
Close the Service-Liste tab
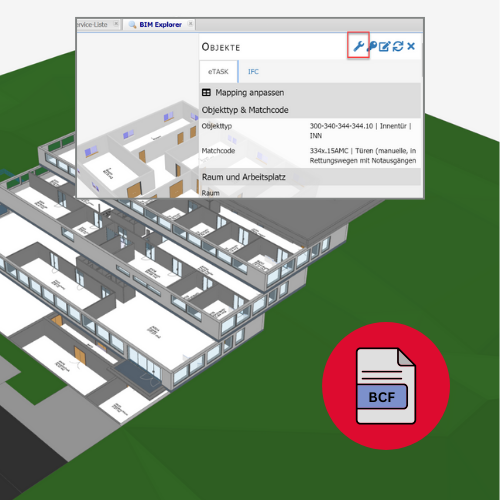[x=116, y=24]
